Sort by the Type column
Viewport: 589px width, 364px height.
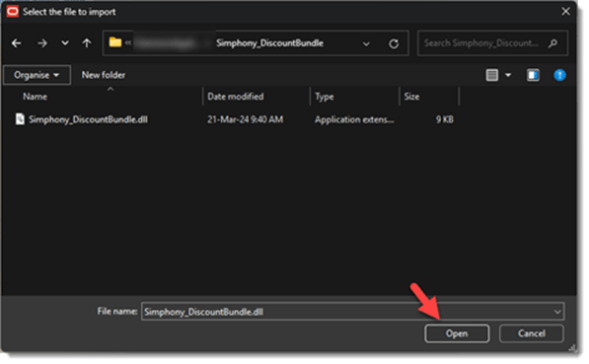point(325,97)
